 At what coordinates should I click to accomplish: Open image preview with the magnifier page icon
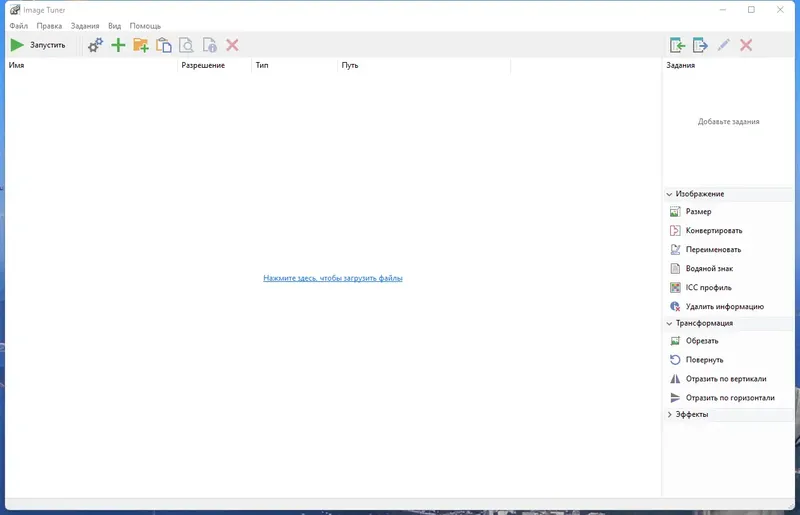click(x=187, y=45)
